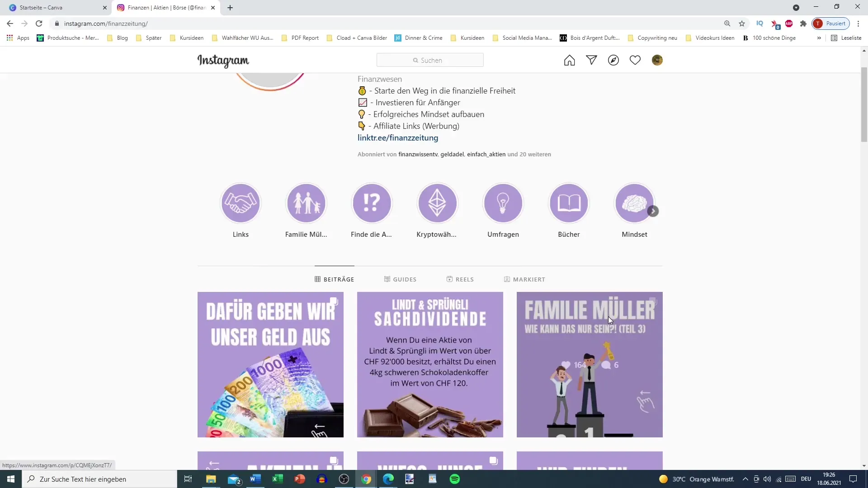Click the address bar URL
Viewport: 868px width, 488px height.
point(106,23)
